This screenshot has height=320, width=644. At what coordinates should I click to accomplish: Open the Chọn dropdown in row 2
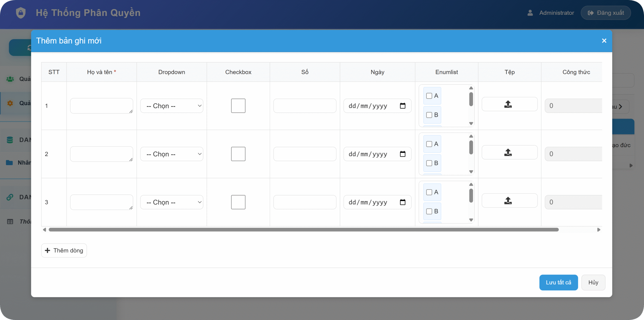(172, 154)
